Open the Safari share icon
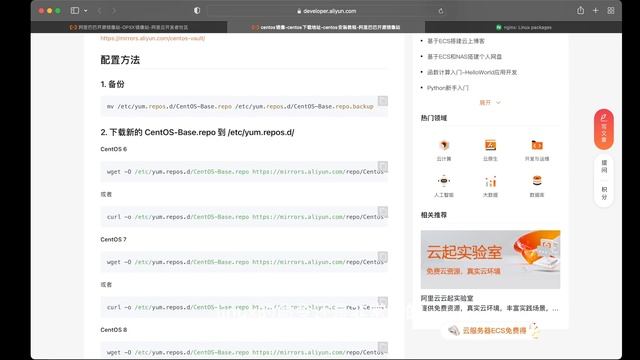 click(x=580, y=11)
